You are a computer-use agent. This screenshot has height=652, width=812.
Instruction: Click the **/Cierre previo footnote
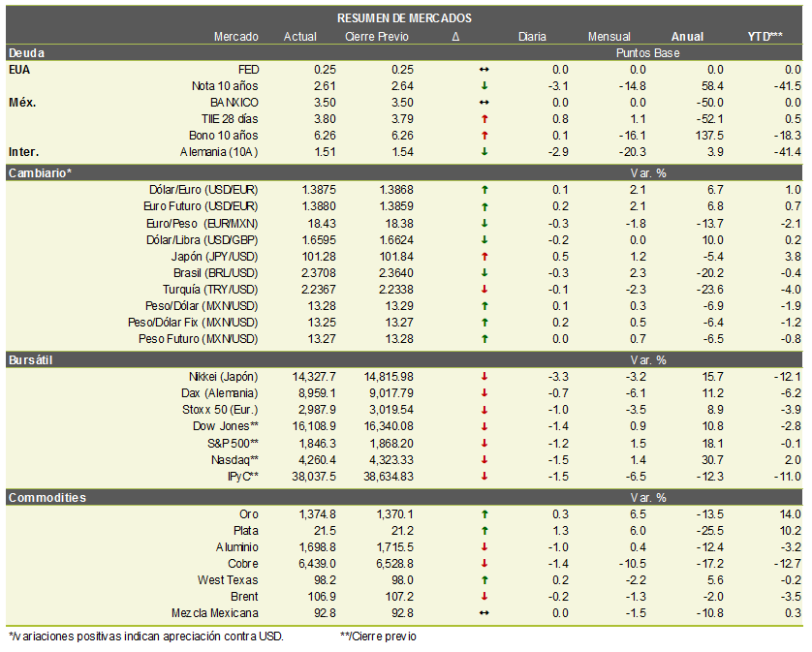click(378, 636)
